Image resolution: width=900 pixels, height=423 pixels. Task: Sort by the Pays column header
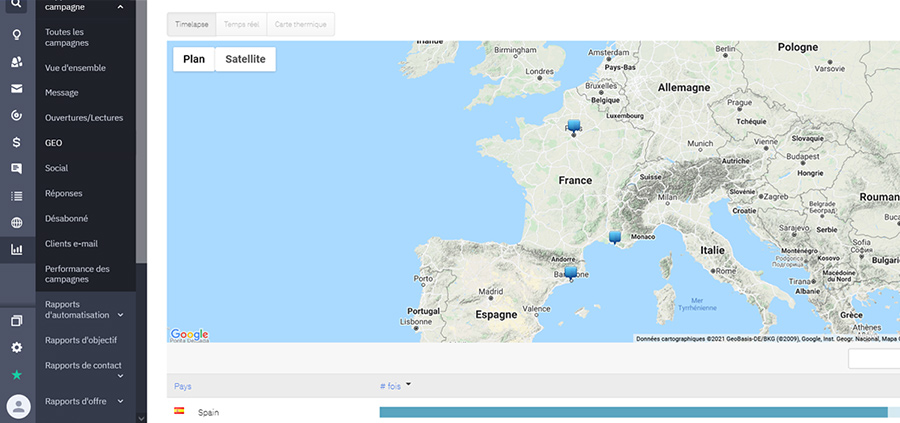[183, 386]
